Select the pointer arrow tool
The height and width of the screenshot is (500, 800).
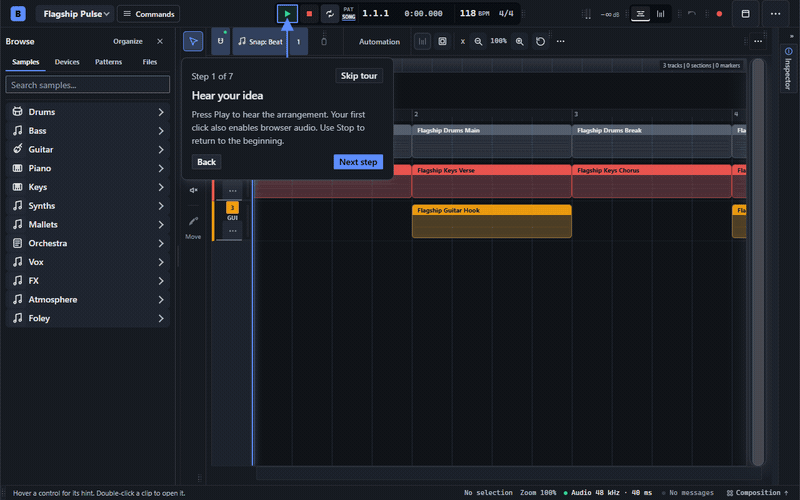tap(193, 41)
